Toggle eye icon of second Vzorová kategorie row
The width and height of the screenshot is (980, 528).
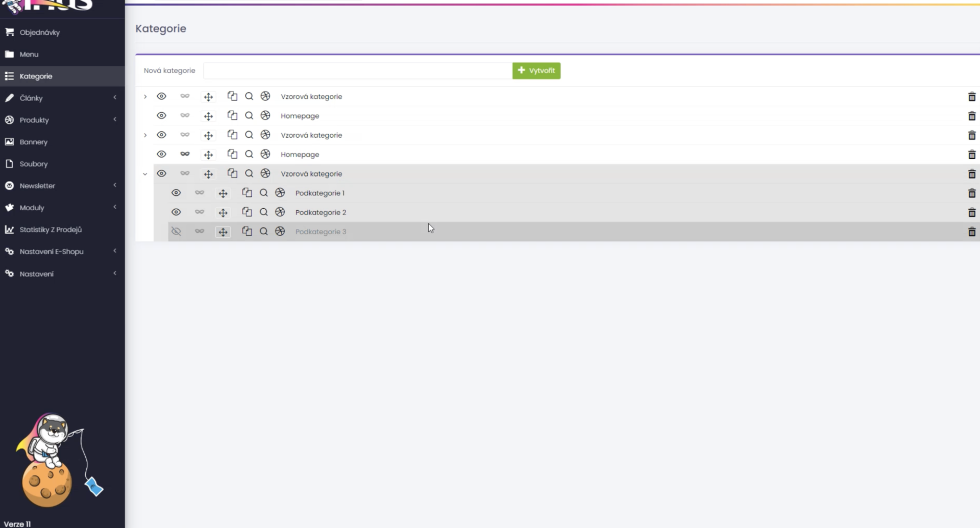[161, 135]
